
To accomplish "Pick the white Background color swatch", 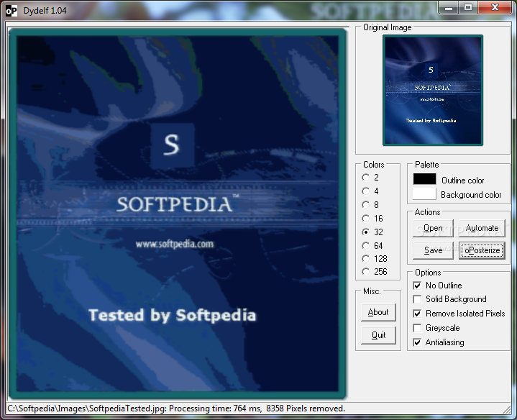I will click(424, 193).
